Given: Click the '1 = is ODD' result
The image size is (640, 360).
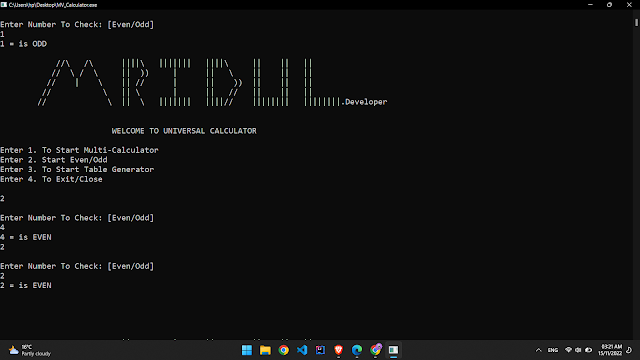Looking at the screenshot, I should click(x=23, y=44).
